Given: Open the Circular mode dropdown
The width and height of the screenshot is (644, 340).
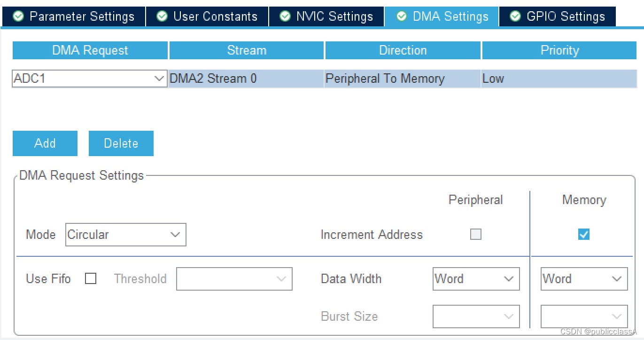Looking at the screenshot, I should (125, 235).
